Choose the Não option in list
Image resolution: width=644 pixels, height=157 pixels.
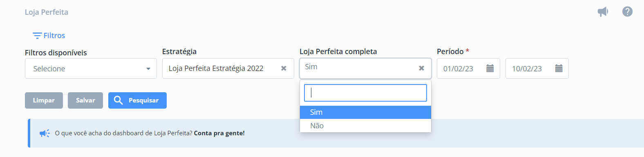[365, 126]
